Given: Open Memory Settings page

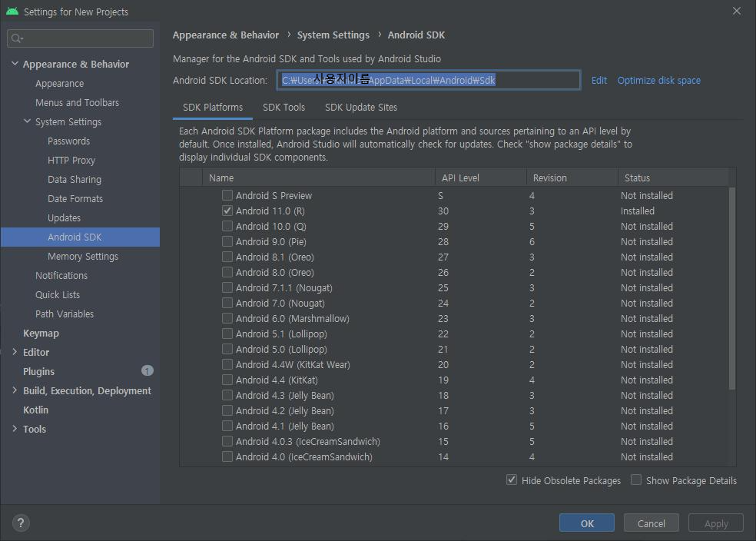Looking at the screenshot, I should (83, 257).
